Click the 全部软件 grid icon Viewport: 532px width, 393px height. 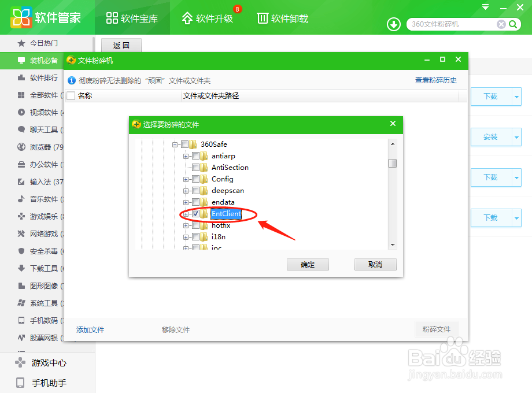click(x=21, y=95)
